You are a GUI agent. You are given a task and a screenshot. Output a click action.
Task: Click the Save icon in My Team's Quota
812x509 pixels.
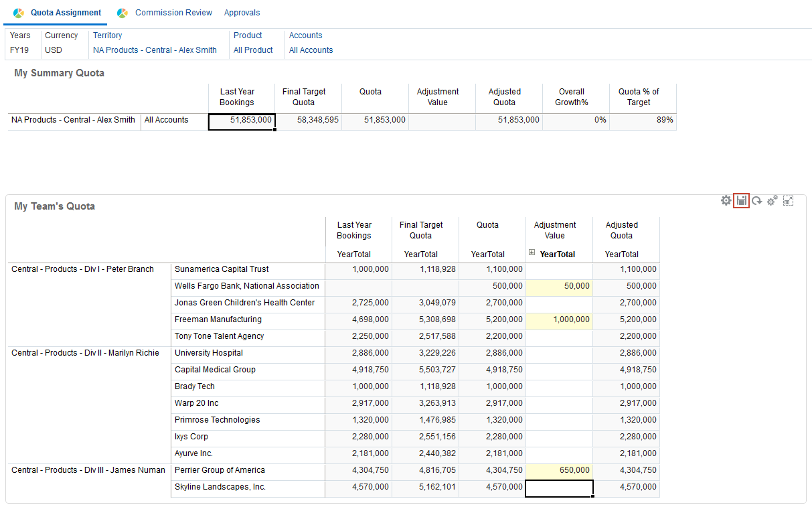tap(741, 200)
